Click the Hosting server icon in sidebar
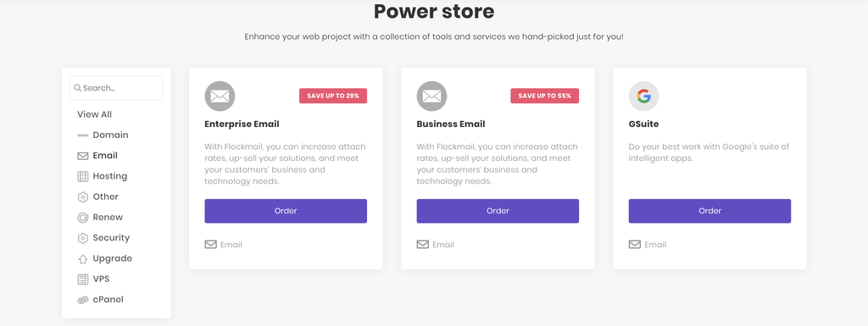The width and height of the screenshot is (868, 326). [83, 176]
